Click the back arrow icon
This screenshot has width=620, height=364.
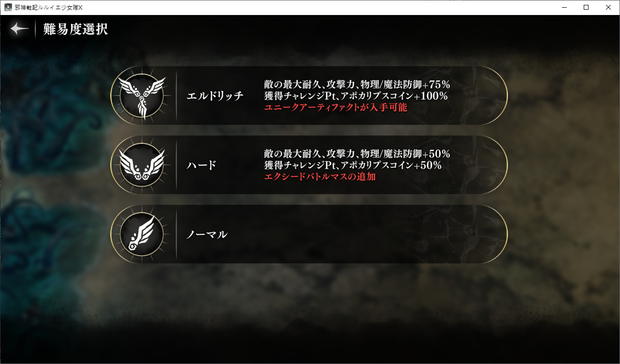(20, 29)
